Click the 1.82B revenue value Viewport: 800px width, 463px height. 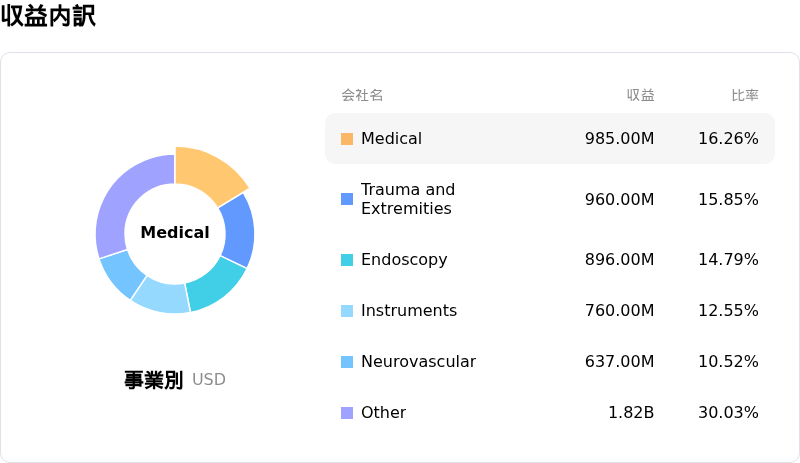coord(631,413)
